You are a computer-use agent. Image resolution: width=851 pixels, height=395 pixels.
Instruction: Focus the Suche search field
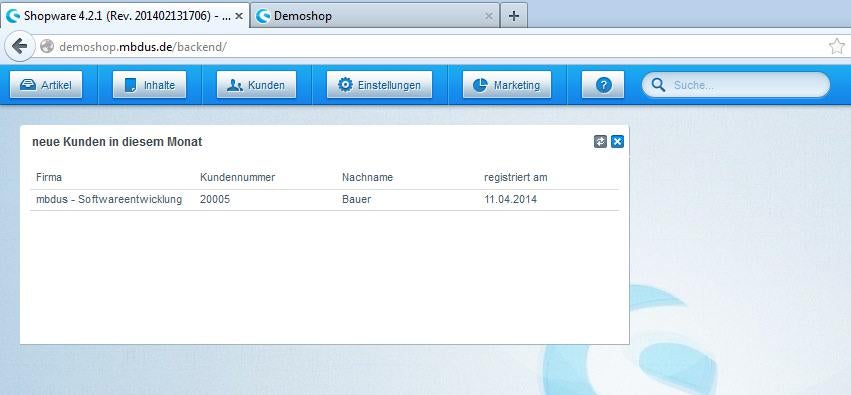click(735, 85)
